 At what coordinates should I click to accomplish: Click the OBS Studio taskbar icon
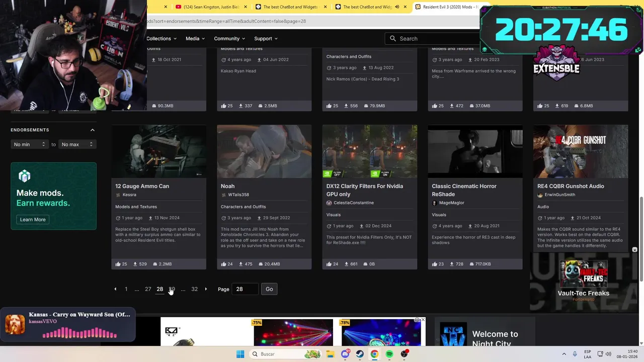coord(405,354)
